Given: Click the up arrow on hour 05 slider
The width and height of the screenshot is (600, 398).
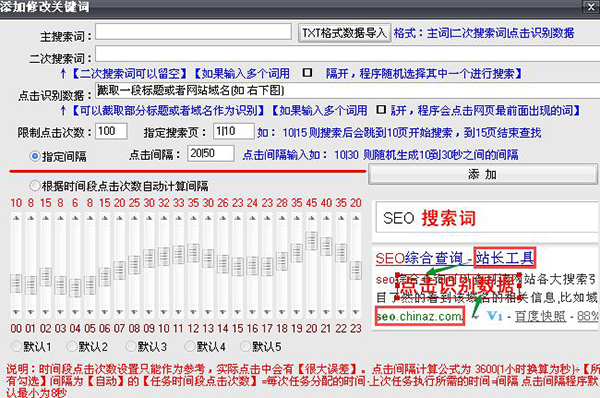Looking at the screenshot, I should [x=90, y=218].
